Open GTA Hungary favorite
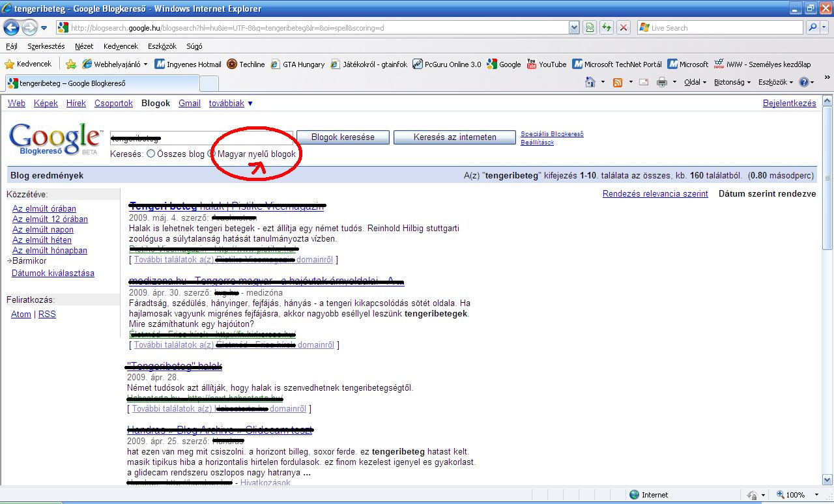This screenshot has height=504, width=834. coord(297,64)
